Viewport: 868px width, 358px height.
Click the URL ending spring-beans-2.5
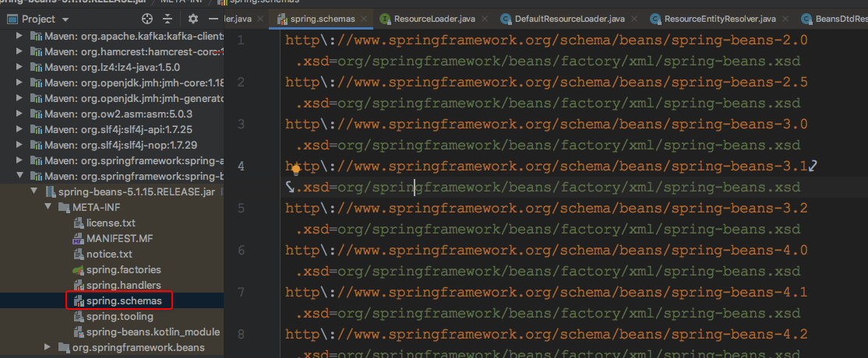click(546, 82)
